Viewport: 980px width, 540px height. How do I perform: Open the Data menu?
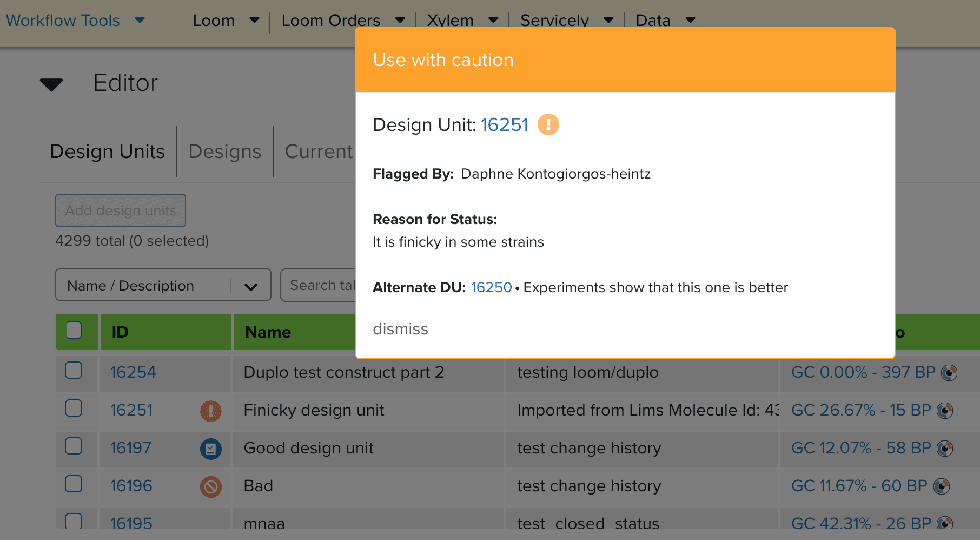pos(665,21)
